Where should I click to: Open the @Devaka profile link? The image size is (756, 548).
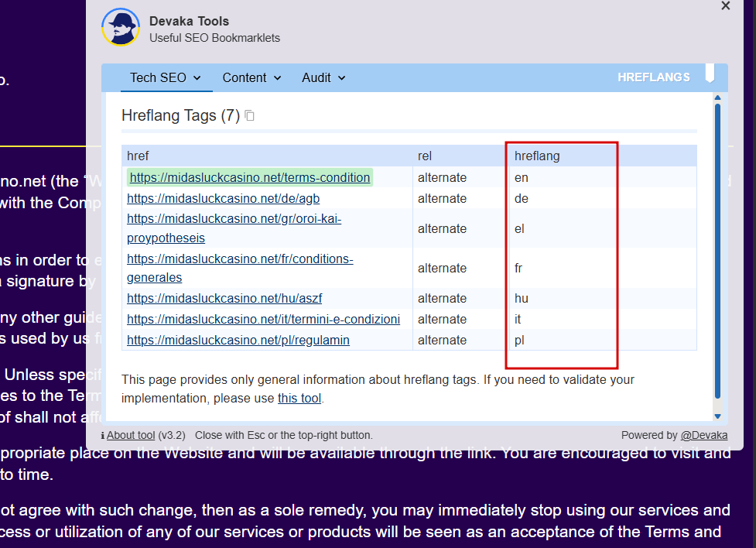point(704,435)
